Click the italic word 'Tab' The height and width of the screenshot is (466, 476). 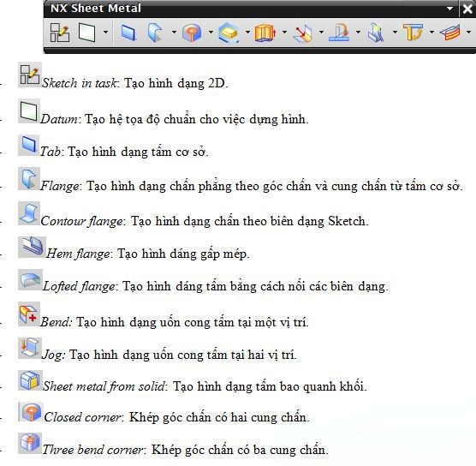click(x=51, y=152)
